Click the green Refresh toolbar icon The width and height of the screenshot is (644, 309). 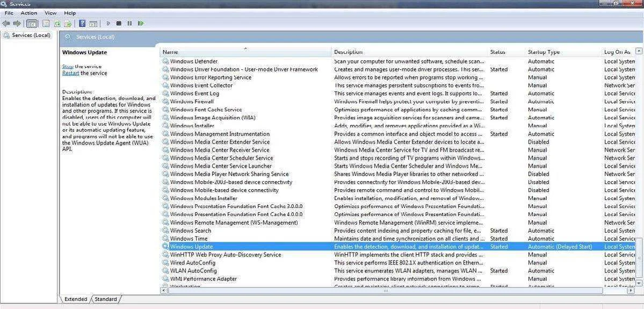tap(57, 24)
